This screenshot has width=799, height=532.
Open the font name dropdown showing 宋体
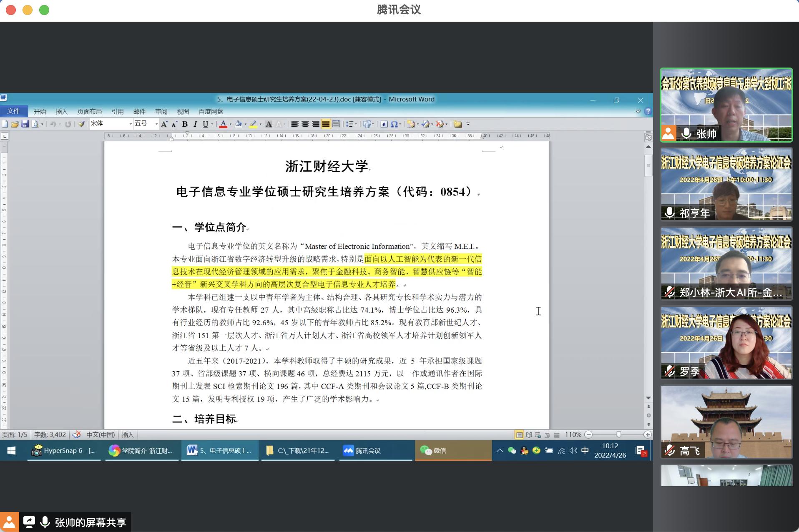click(x=131, y=124)
